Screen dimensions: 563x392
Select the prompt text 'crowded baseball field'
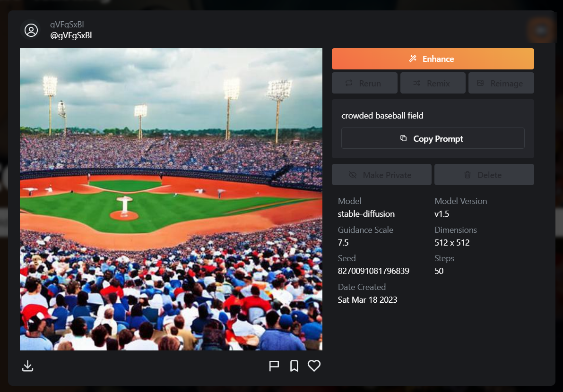pyautogui.click(x=382, y=116)
